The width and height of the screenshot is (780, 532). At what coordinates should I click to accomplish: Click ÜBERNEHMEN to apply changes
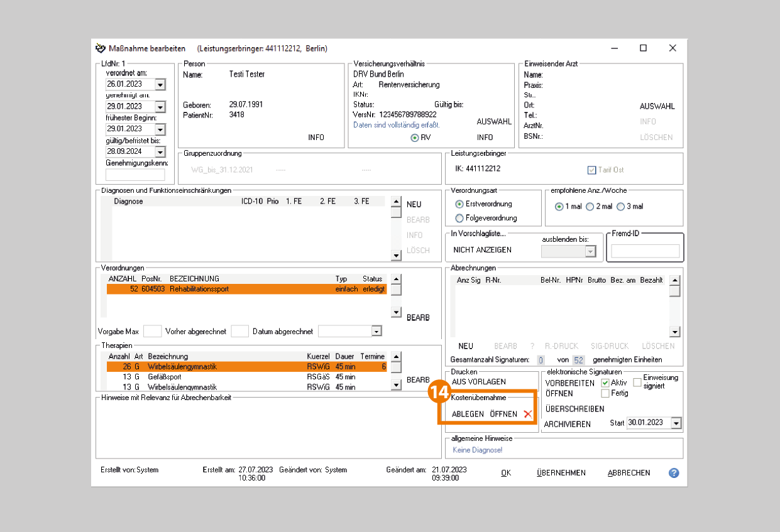[x=561, y=473]
